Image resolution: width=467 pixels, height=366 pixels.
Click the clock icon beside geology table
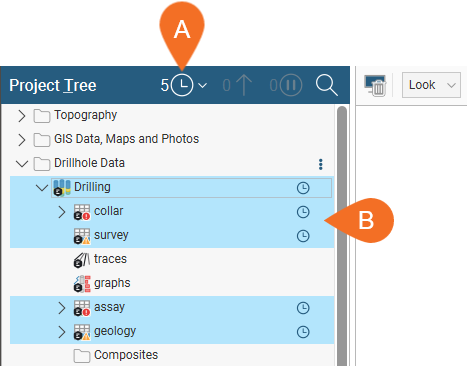[303, 332]
